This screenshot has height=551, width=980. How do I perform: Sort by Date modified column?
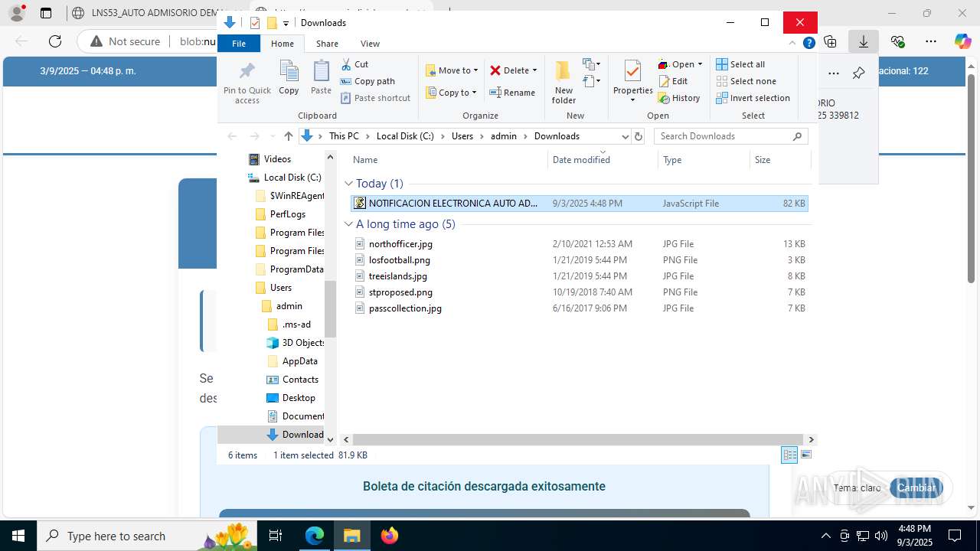click(x=602, y=160)
